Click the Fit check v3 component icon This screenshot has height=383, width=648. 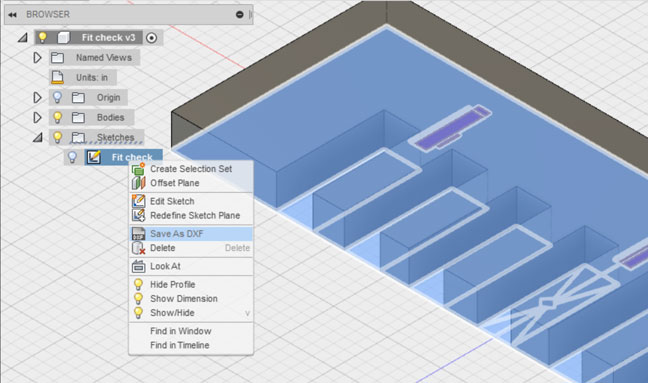pyautogui.click(x=63, y=38)
